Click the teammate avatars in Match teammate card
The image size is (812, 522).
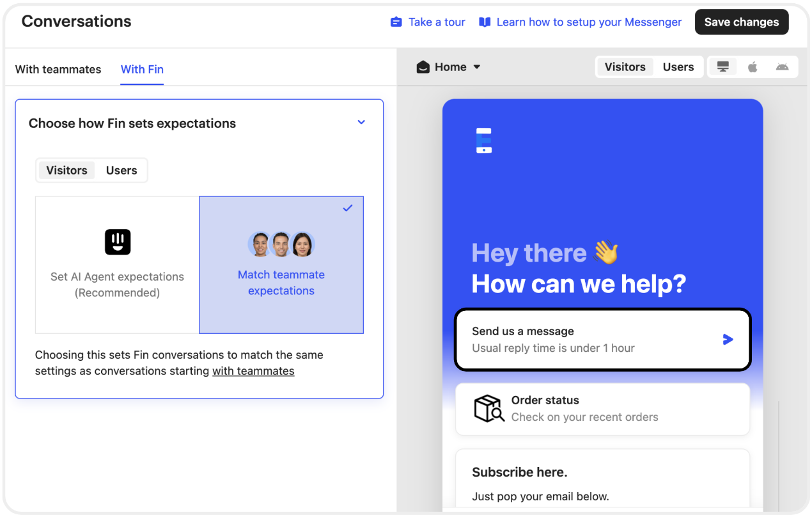281,244
